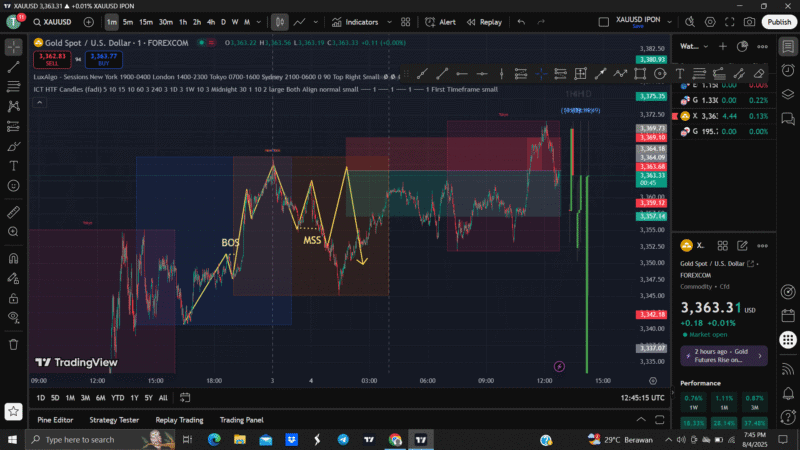Image resolution: width=800 pixels, height=450 pixels.
Task: Select the Fibonacci retracement tool in left sidebar
Action: [14, 86]
